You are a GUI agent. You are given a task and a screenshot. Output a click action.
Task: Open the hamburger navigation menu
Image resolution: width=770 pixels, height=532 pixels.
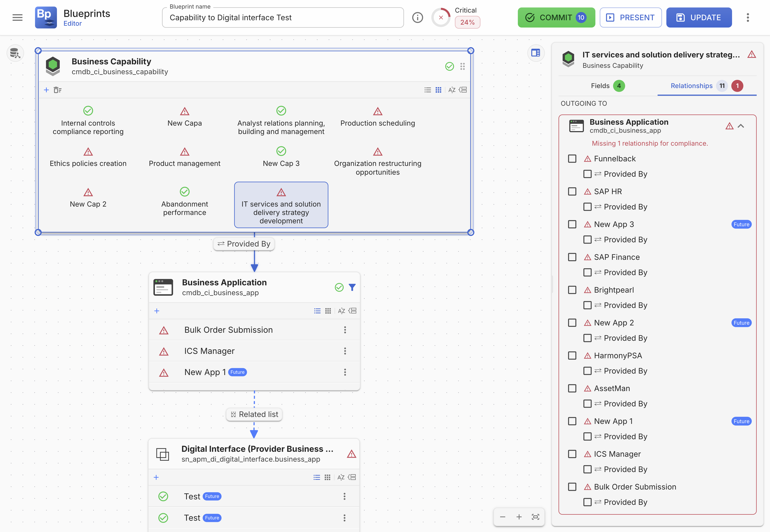click(17, 17)
